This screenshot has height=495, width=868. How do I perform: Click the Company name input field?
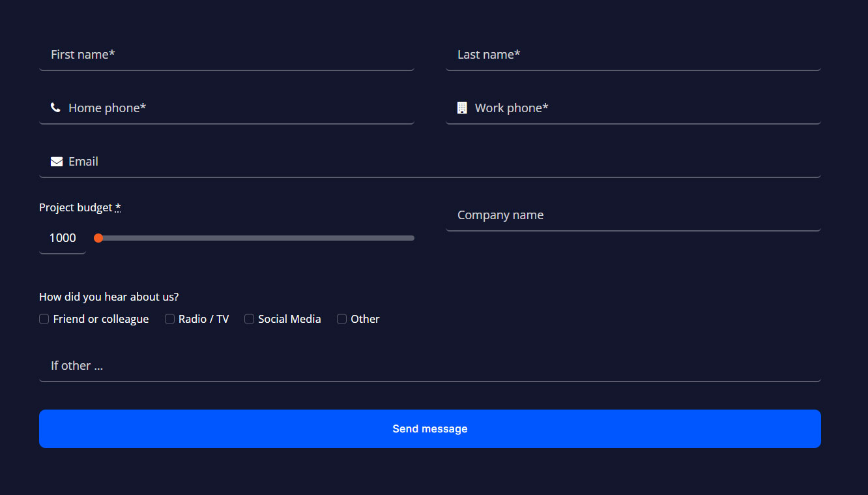pos(633,215)
